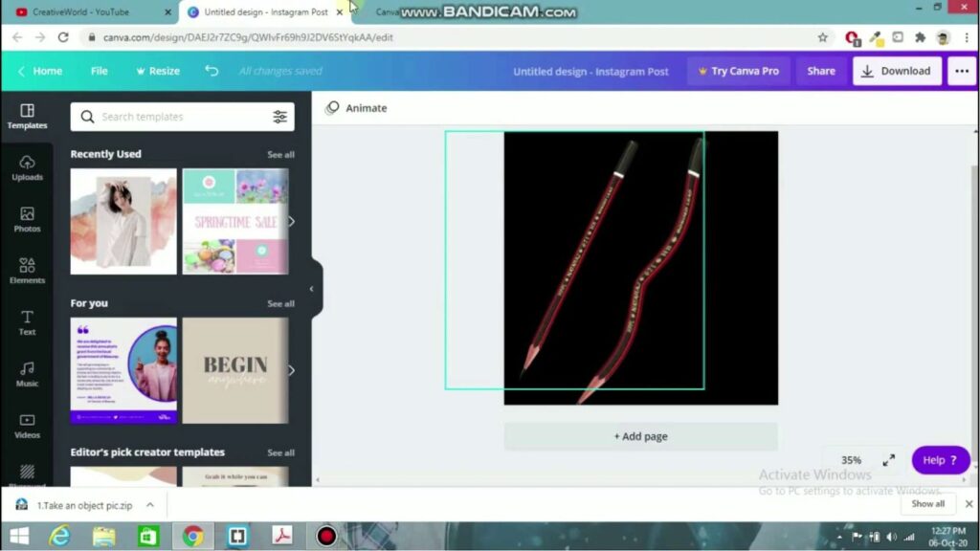Open Chrome three-dot menu

pos(967,37)
